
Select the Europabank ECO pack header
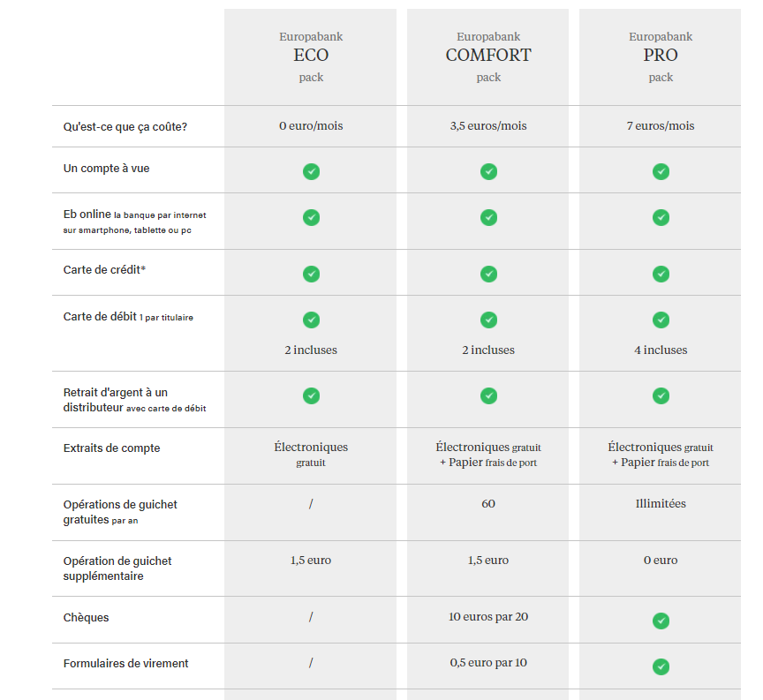[311, 56]
